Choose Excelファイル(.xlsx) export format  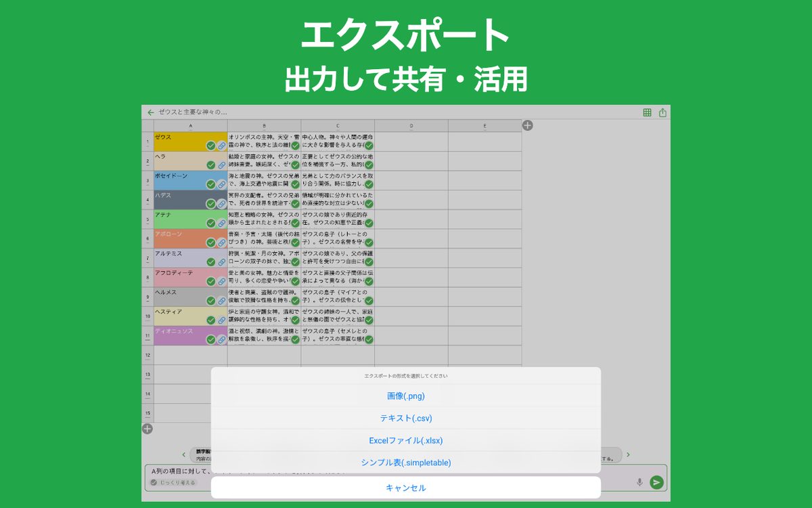click(406, 440)
